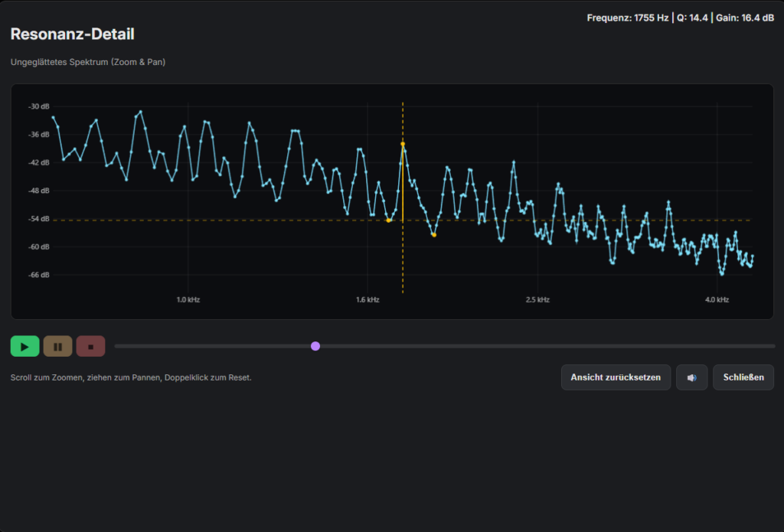Click the -54 dB axis label
Screen dimensions: 784x532
(x=39, y=219)
